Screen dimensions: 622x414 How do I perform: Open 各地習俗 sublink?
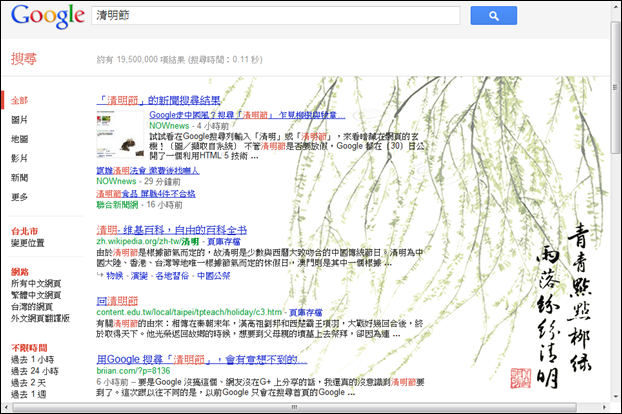click(x=172, y=276)
